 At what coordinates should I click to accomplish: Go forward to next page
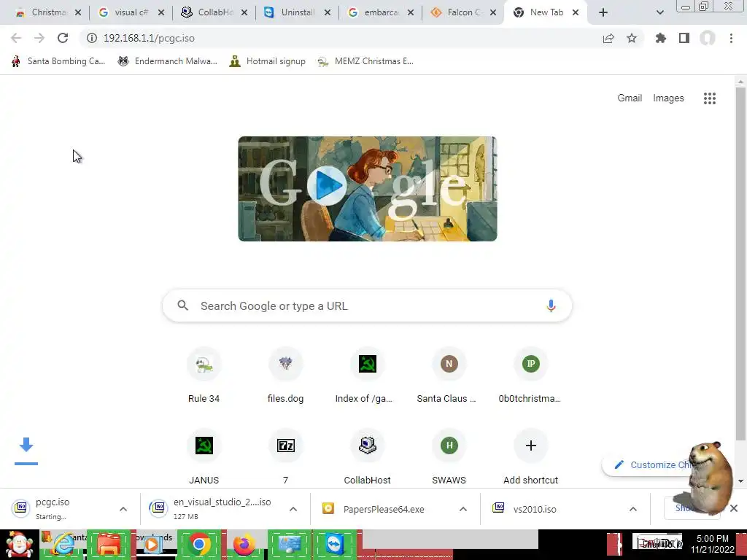[x=39, y=38]
